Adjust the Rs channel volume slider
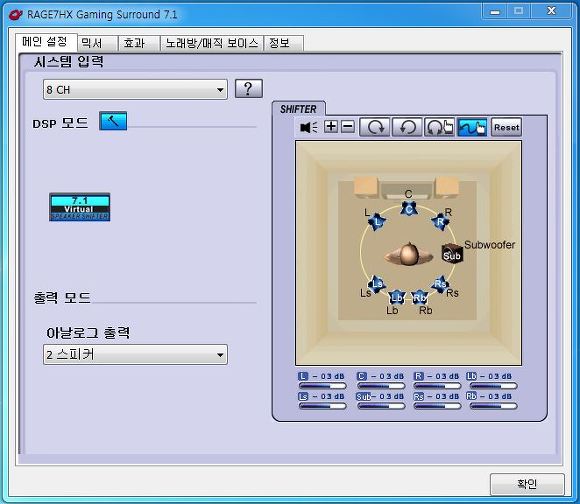The width and height of the screenshot is (580, 504). (x=437, y=406)
